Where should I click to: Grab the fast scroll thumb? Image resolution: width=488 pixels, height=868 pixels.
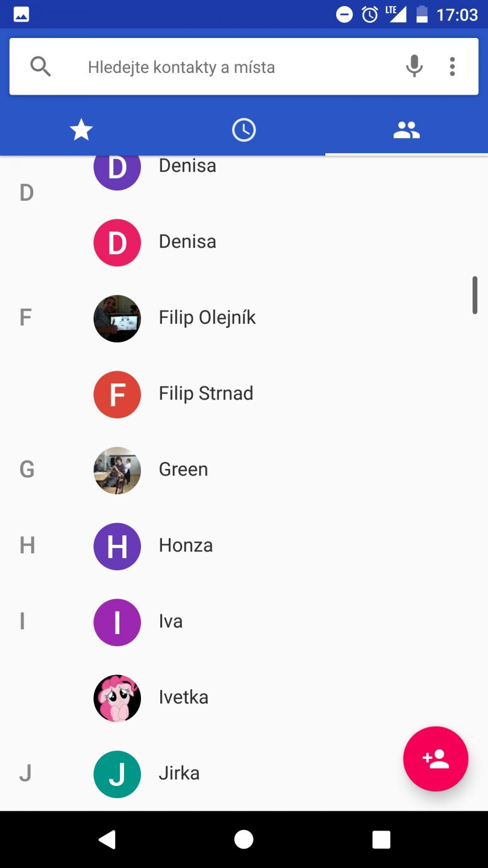coord(475,295)
